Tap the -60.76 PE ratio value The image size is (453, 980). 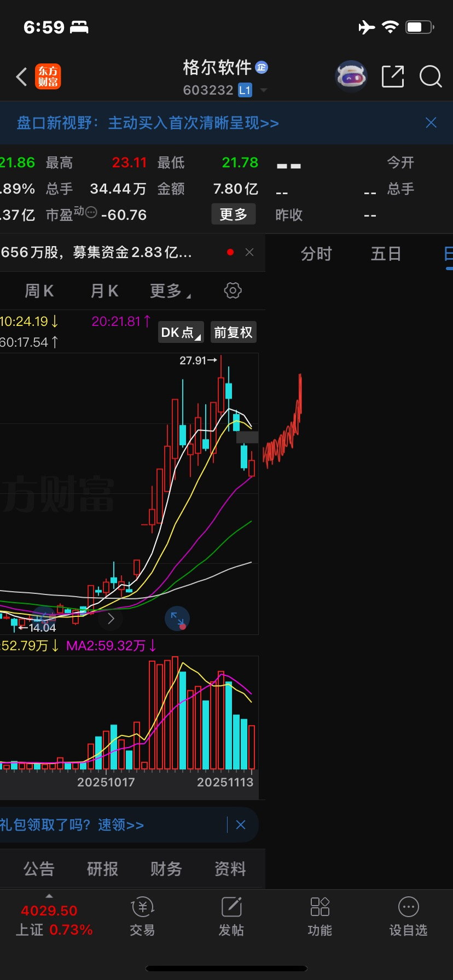(124, 215)
